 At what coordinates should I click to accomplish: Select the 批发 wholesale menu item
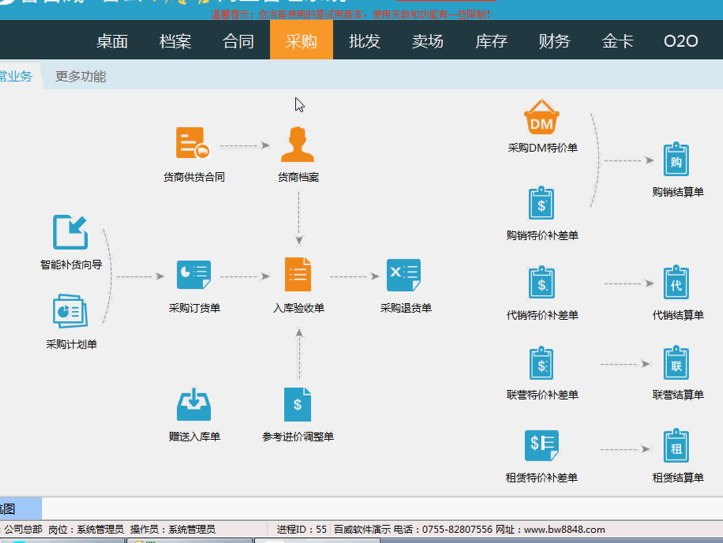coord(364,41)
